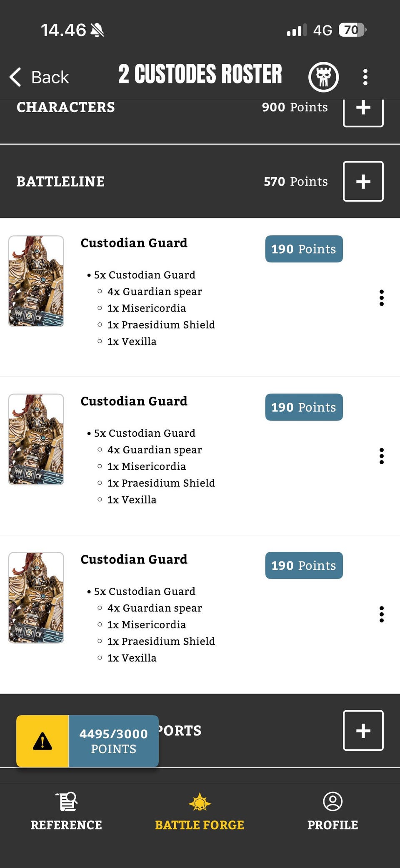Switch to the Reference tab
400x868 pixels.
pos(66,811)
